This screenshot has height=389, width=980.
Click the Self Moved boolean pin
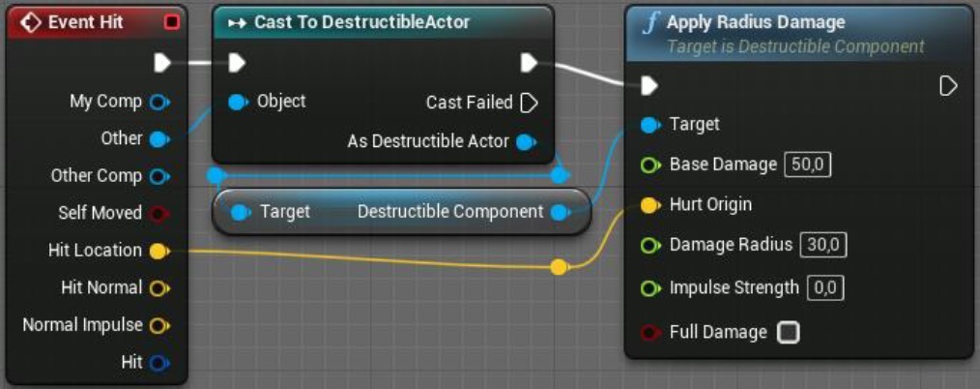pos(159,213)
